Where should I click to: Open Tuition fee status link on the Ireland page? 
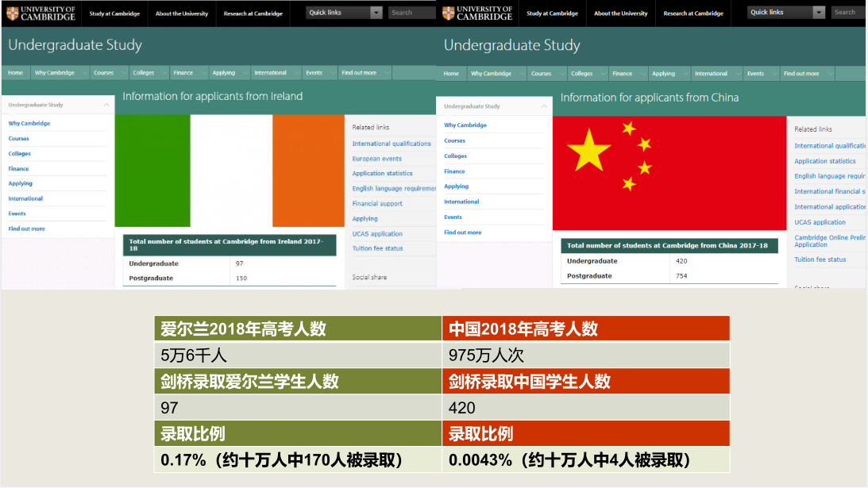pyautogui.click(x=377, y=248)
